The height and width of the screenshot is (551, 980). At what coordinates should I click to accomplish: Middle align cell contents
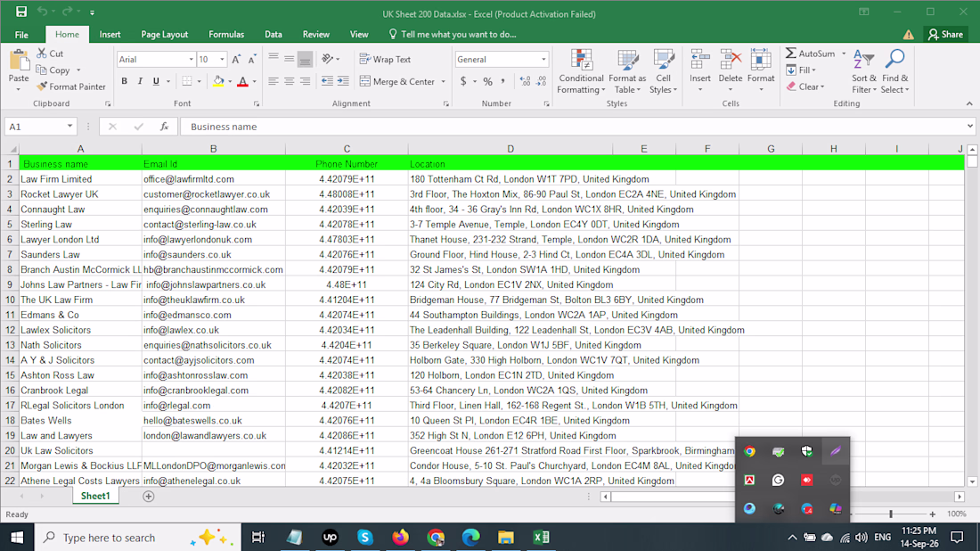coord(289,60)
